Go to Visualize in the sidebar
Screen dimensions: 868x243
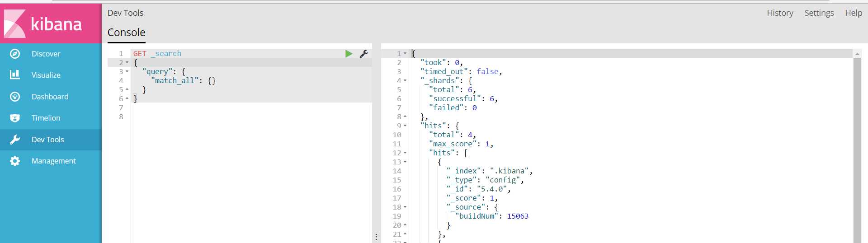(x=46, y=75)
